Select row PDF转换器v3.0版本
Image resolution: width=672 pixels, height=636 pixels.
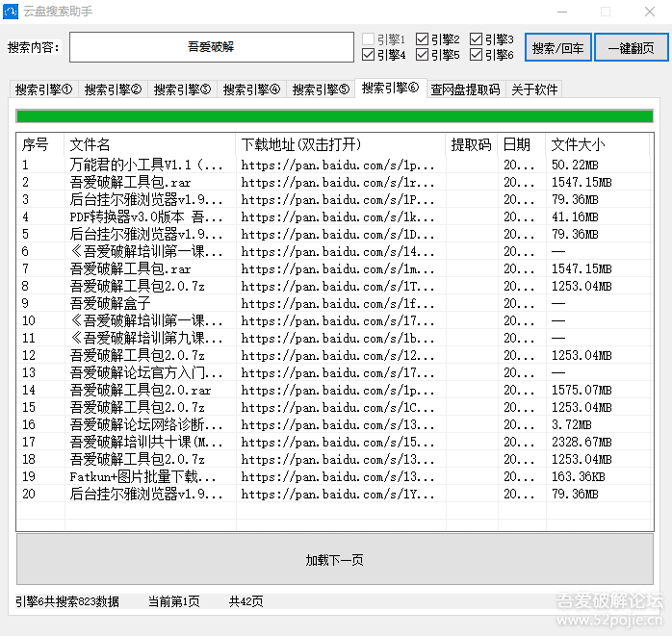coord(335,217)
